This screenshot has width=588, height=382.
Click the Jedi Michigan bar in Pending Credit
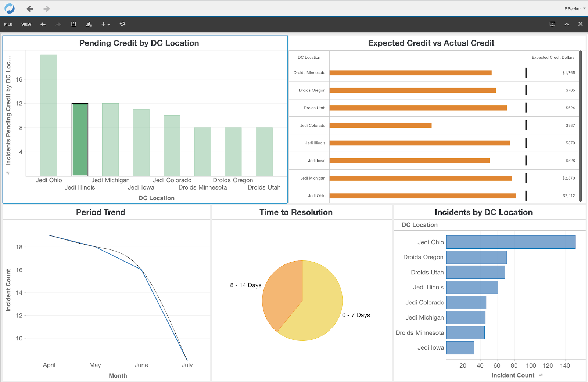coord(110,140)
